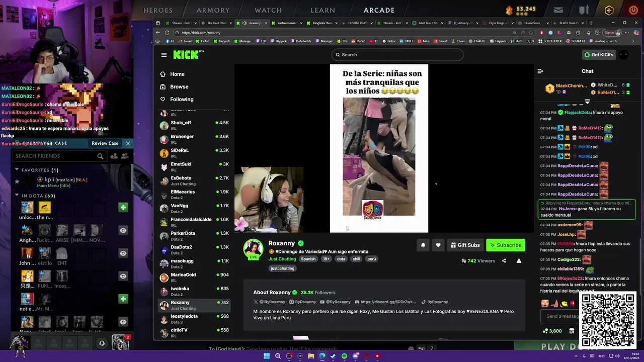Collapse the IN DOTA friends section
The width and height of the screenshot is (644, 362).
(x=17, y=195)
